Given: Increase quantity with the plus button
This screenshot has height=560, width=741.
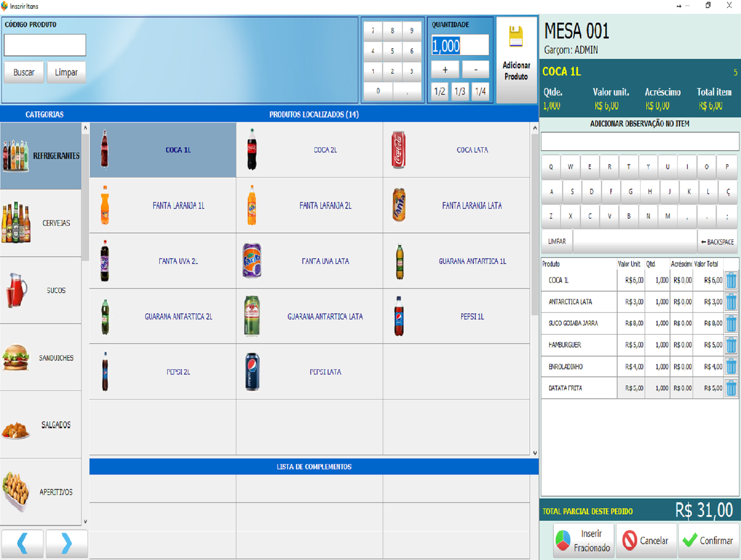Looking at the screenshot, I should 445,70.
